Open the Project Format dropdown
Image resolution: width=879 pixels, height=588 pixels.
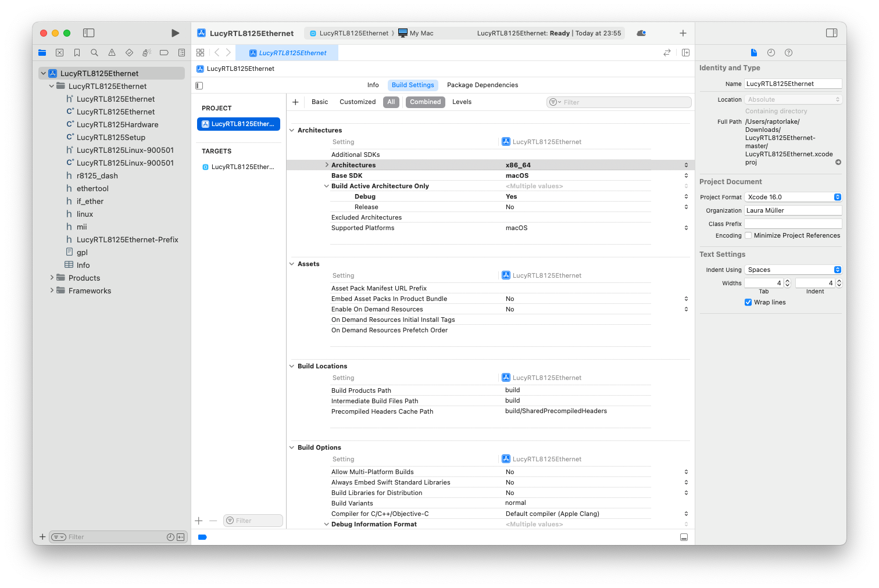pos(794,198)
